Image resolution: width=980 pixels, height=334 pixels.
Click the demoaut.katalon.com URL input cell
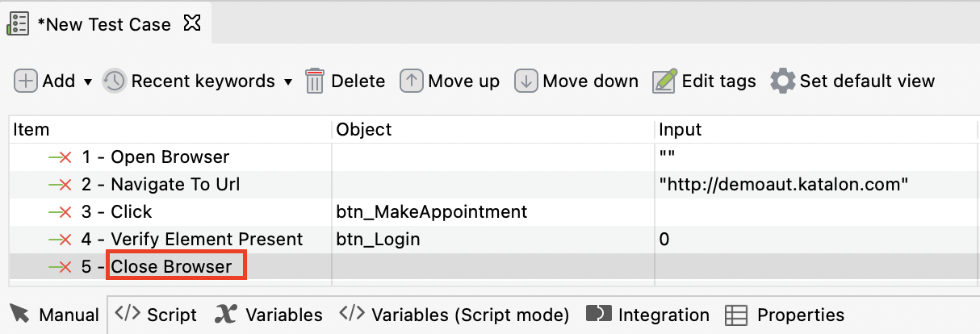coord(784,185)
